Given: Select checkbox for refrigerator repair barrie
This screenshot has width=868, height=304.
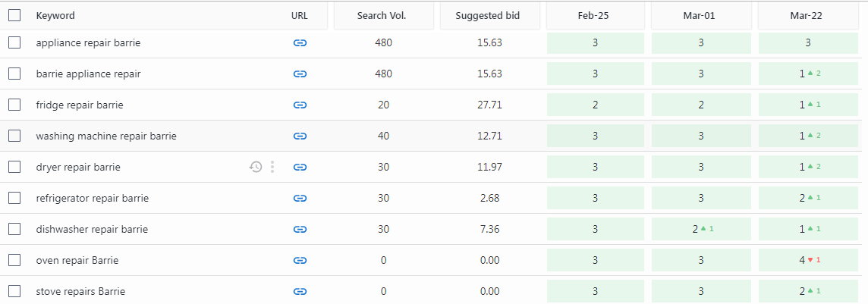Looking at the screenshot, I should click(x=14, y=198).
